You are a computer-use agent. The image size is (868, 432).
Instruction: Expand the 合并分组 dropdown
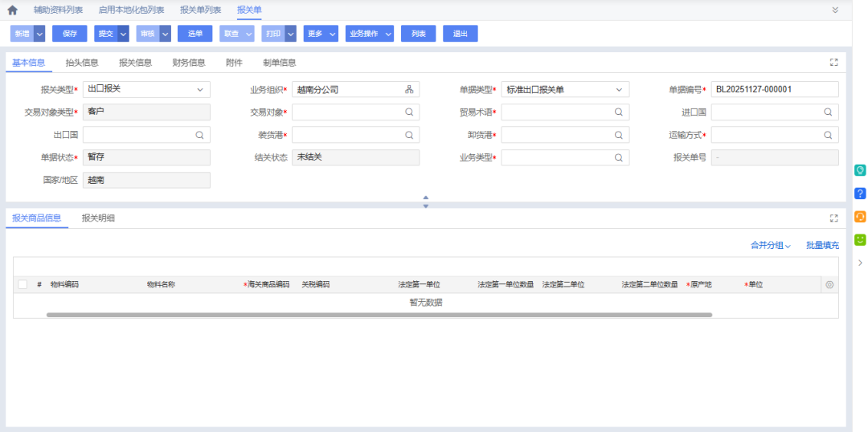(771, 246)
